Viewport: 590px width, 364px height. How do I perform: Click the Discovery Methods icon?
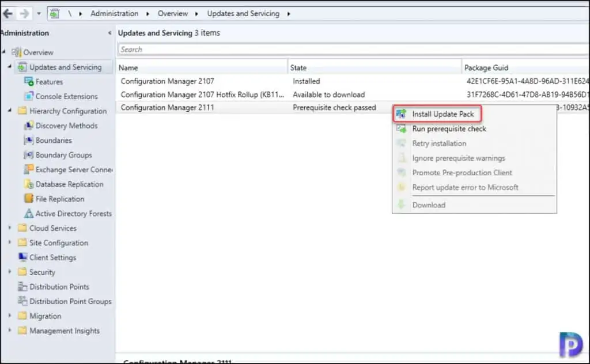pos(29,126)
